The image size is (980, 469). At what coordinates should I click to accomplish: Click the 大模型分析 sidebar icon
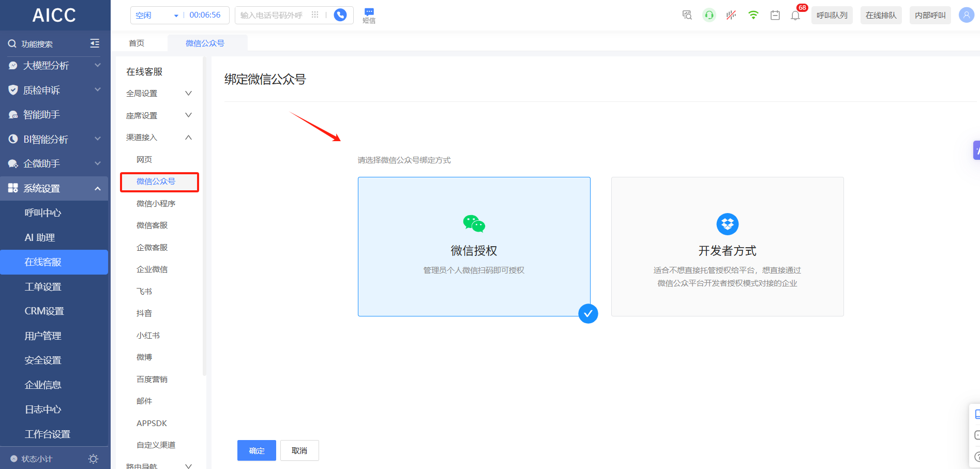coord(13,66)
